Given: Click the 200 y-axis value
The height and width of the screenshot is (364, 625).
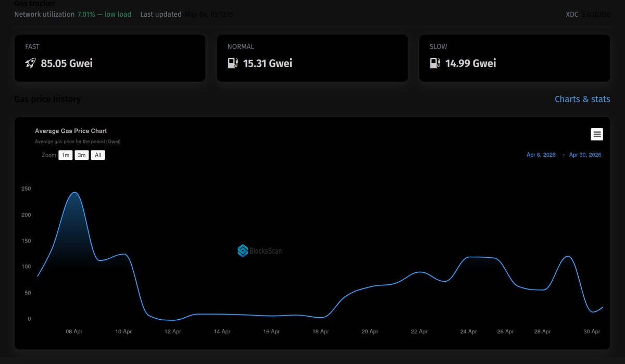Looking at the screenshot, I should click(x=26, y=215).
